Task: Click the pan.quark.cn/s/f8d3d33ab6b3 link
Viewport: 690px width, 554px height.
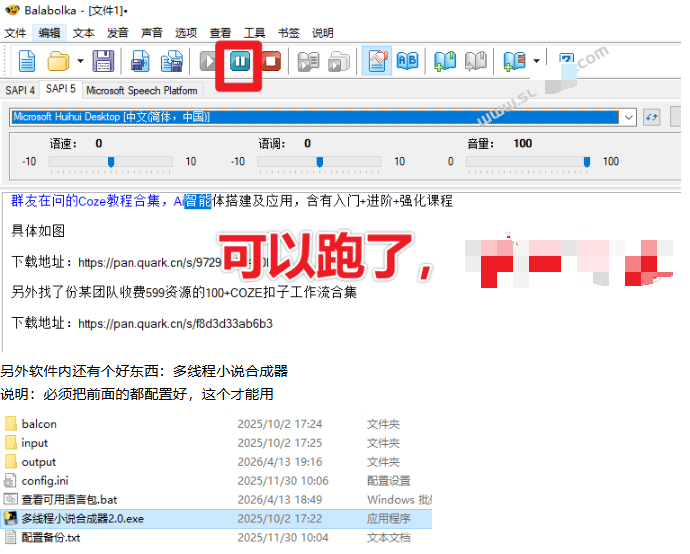Action: (x=176, y=324)
